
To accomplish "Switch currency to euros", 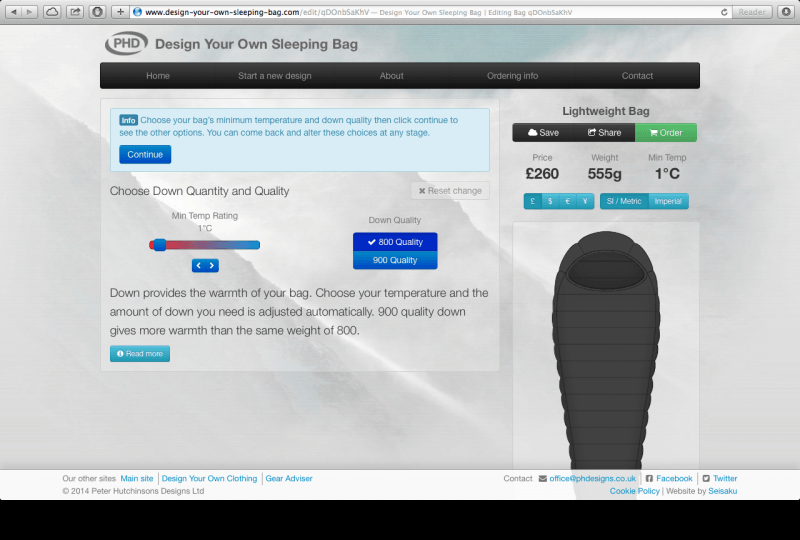I will click(x=567, y=201).
